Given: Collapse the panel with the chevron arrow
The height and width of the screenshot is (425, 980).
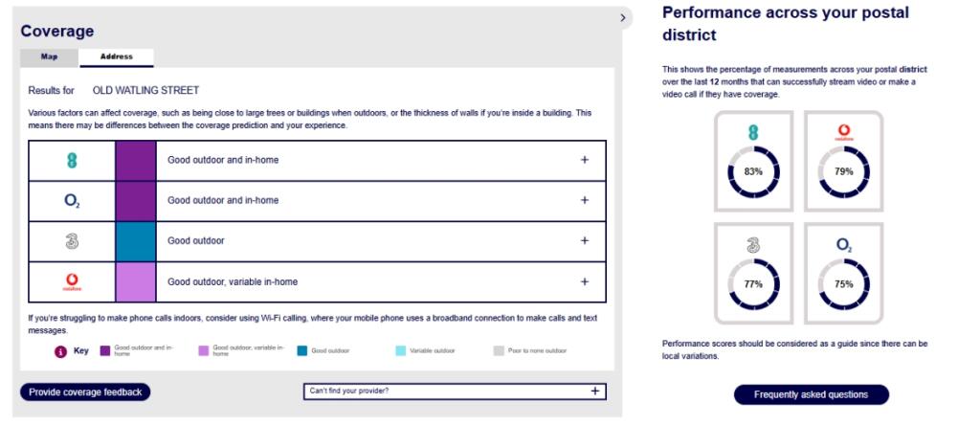Looking at the screenshot, I should 622,18.
